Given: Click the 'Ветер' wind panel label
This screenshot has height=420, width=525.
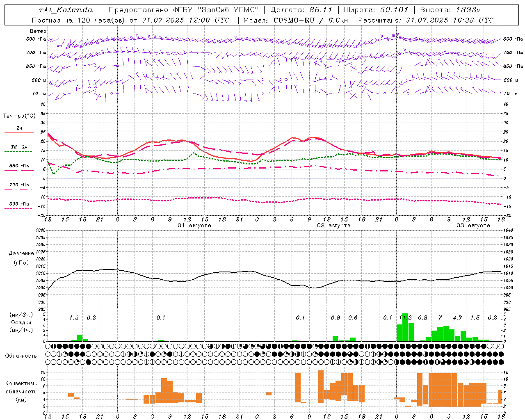Looking at the screenshot, I should click(38, 31).
